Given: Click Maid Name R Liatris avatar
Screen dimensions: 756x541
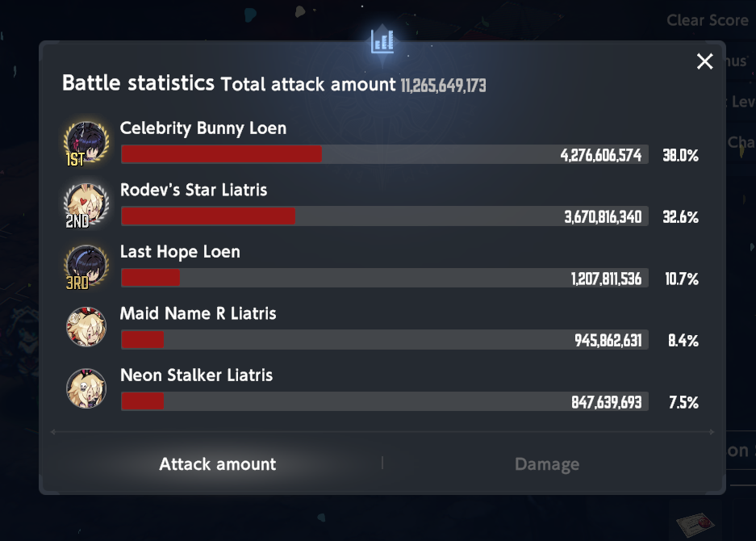Looking at the screenshot, I should click(x=86, y=327).
